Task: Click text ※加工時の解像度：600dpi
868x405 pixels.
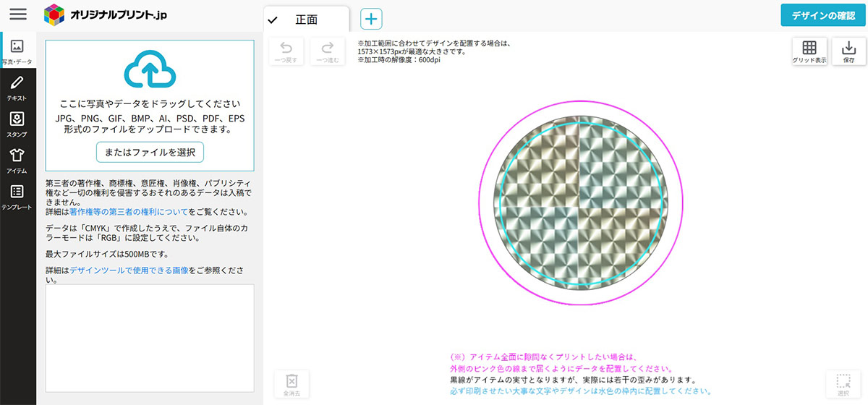Action: tap(399, 60)
